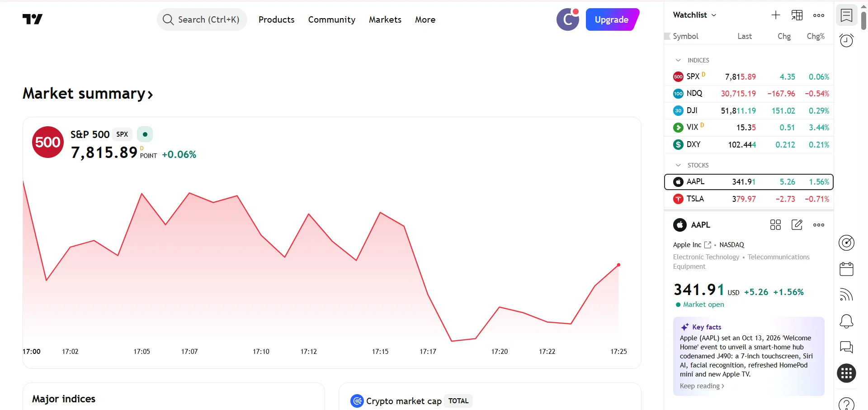Open the Markets menu
The image size is (868, 410).
(385, 19)
